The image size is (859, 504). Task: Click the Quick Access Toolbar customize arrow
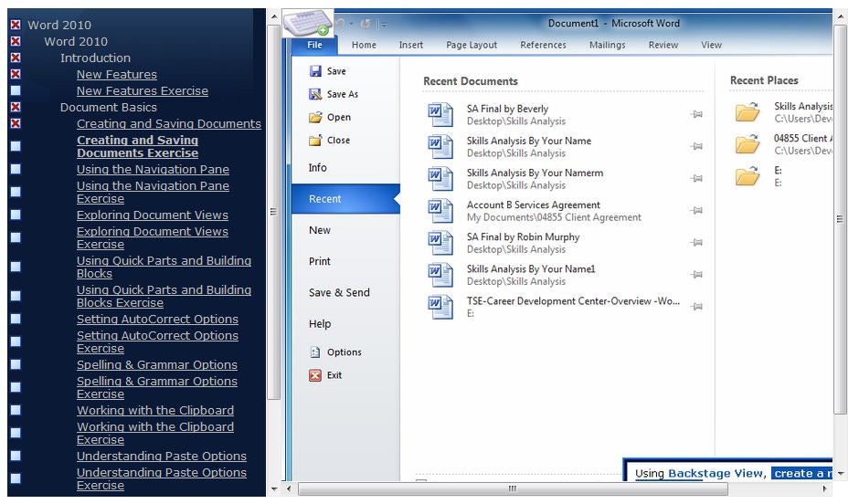pyautogui.click(x=383, y=24)
